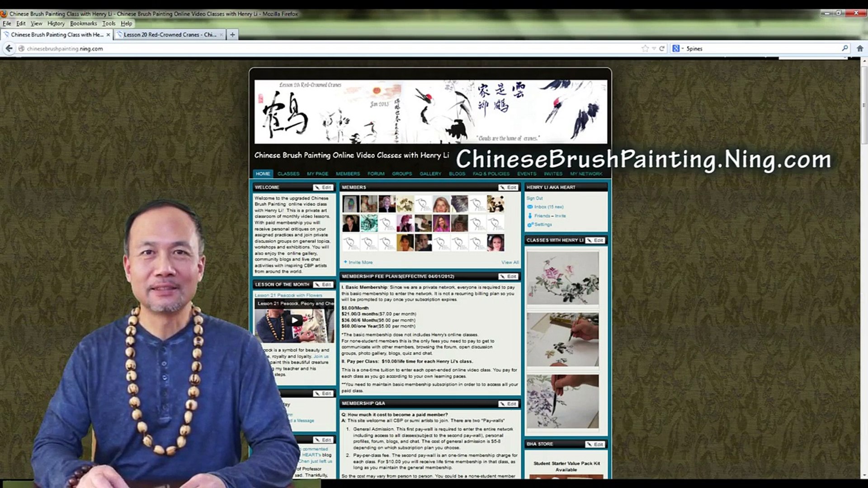Play the Lesson 21 Peacock video
Screen dimensions: 868x488
point(295,320)
